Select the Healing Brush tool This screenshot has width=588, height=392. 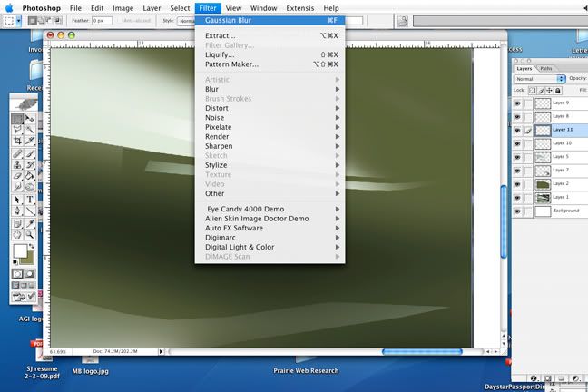click(17, 153)
